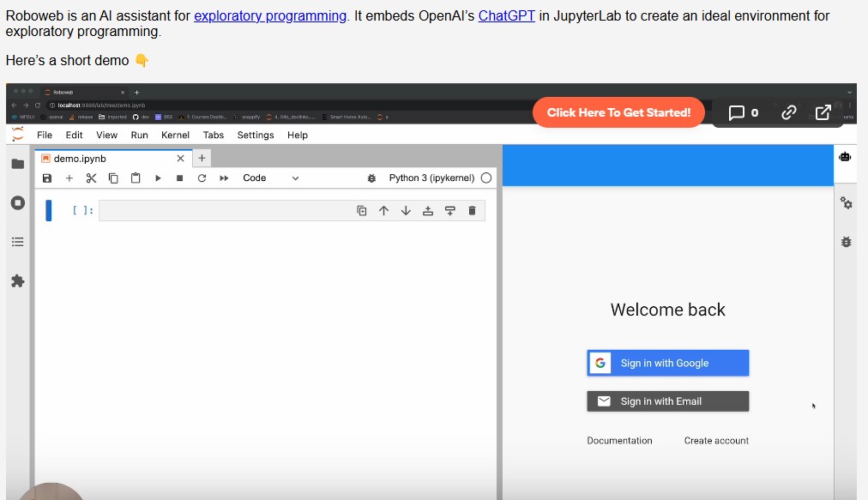This screenshot has height=500, width=868.
Task: Run the selected cell
Action: pos(158,178)
